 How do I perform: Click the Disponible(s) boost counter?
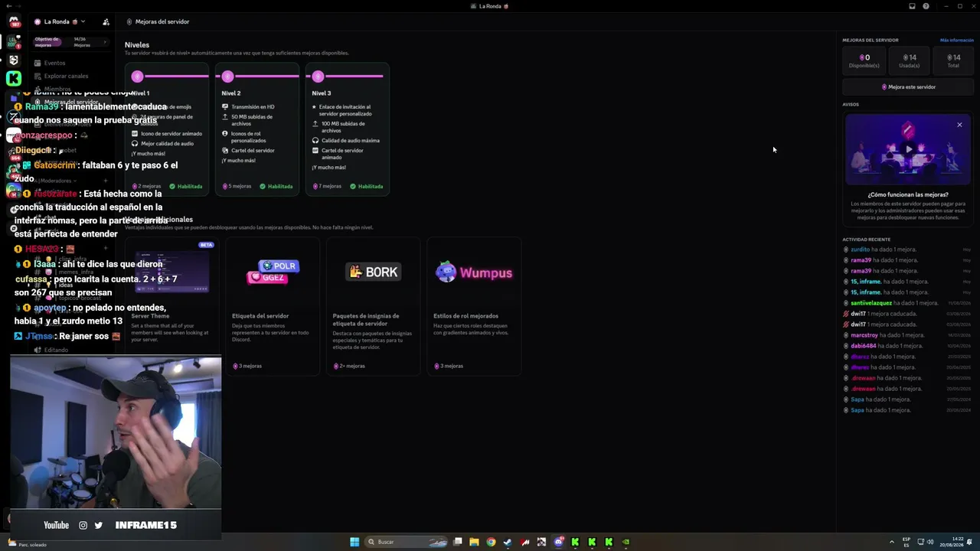coord(864,60)
